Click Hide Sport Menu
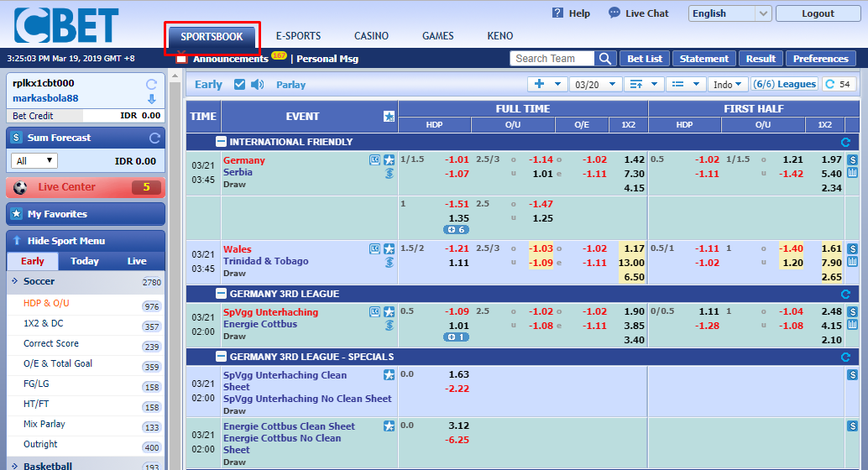Image resolution: width=868 pixels, height=470 pixels. pos(86,241)
